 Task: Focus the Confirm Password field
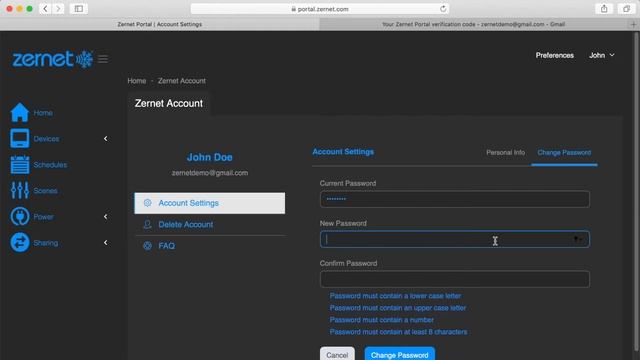(x=455, y=279)
